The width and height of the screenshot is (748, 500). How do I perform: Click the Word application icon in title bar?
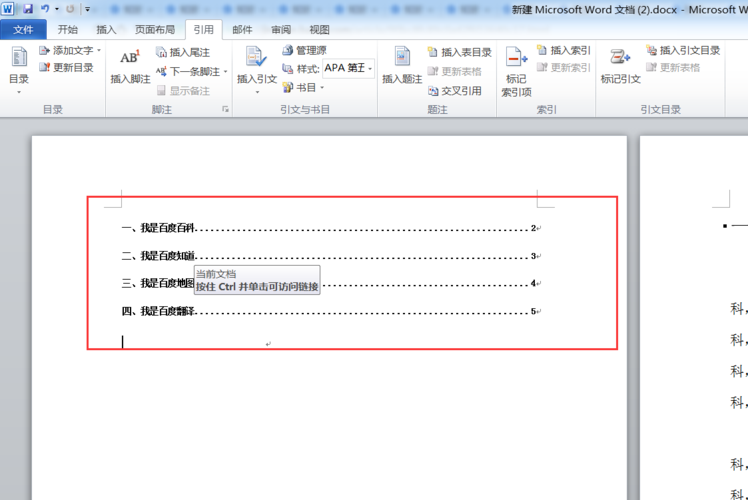point(8,9)
